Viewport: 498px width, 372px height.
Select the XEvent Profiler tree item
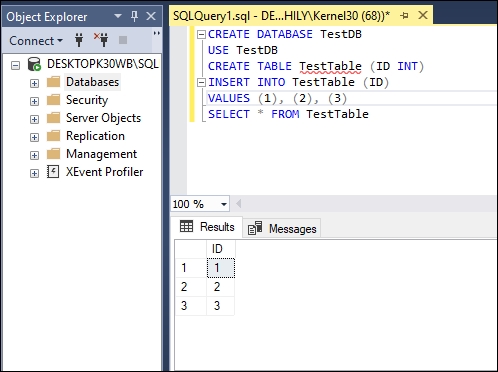(x=104, y=172)
